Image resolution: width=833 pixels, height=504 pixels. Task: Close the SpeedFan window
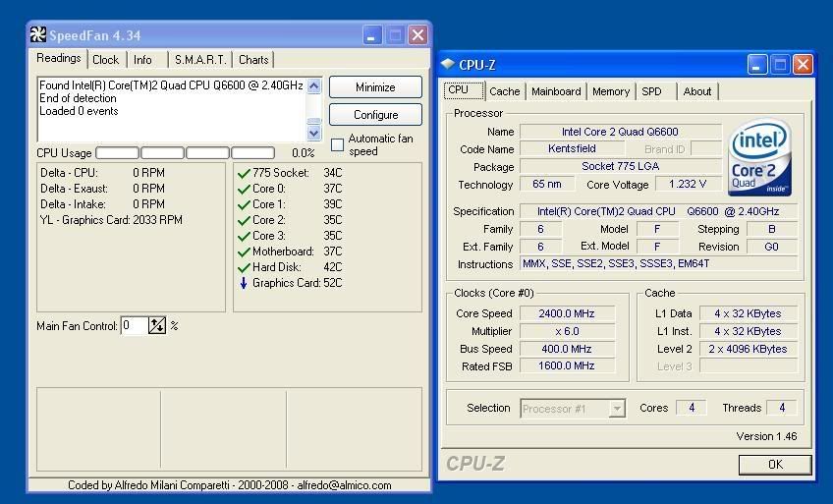point(418,35)
